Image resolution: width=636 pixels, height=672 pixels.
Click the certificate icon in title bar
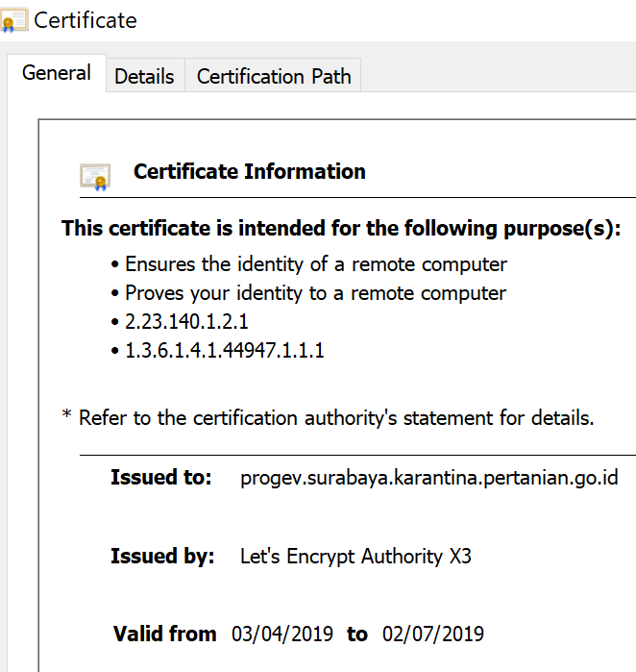(x=14, y=20)
